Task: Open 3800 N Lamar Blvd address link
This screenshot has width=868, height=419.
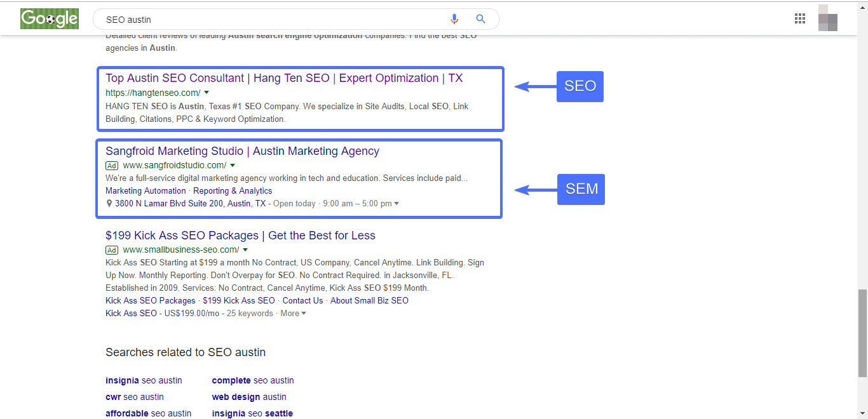Action: point(191,204)
